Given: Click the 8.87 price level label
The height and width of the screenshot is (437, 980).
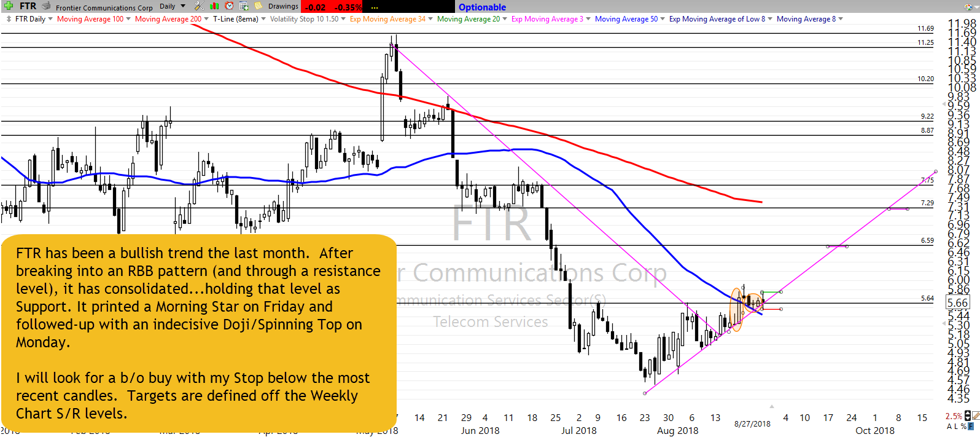Looking at the screenshot, I should coord(927,130).
